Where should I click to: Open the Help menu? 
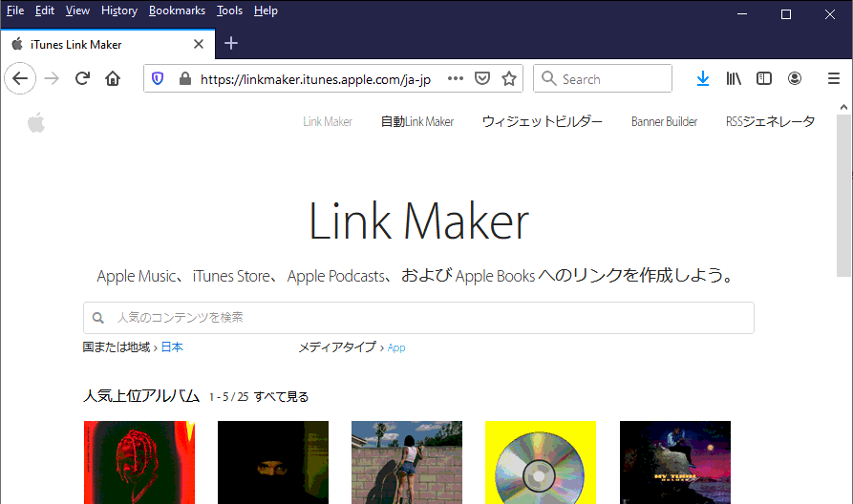[x=266, y=10]
